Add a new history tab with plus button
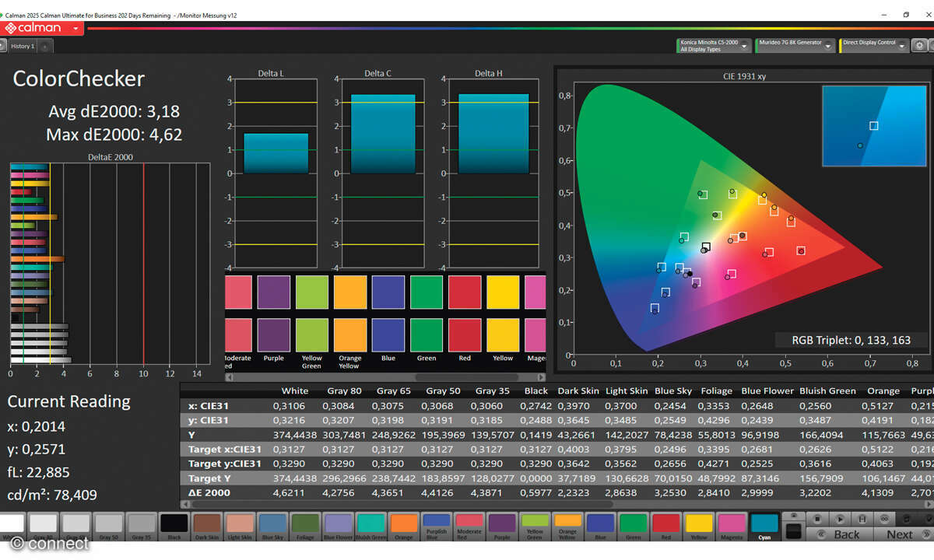This screenshot has height=560, width=934. pyautogui.click(x=44, y=47)
